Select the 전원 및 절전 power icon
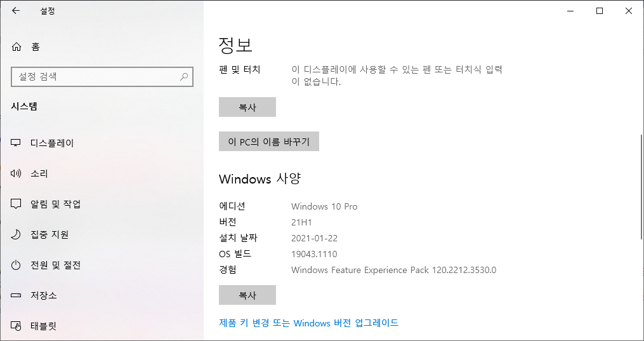Screen dimensions: 644x341 (16, 265)
